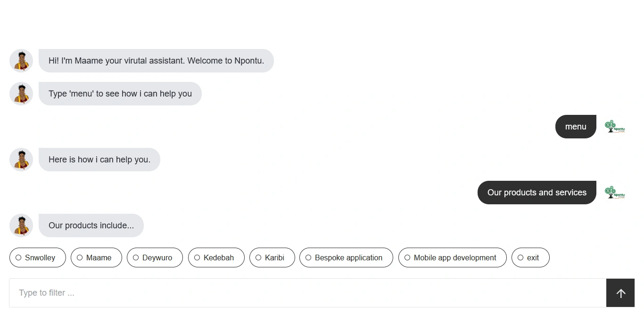The height and width of the screenshot is (314, 644).
Task: Select the Snwolley option
Action: coord(38,258)
